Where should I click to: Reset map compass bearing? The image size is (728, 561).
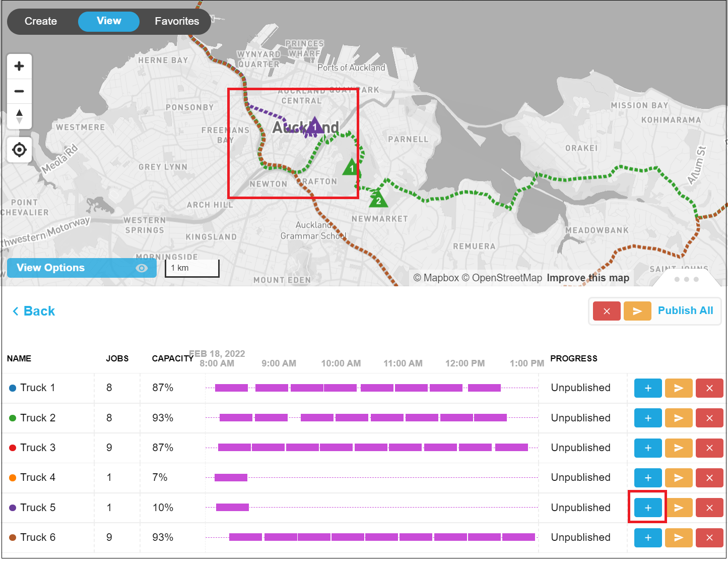20,116
